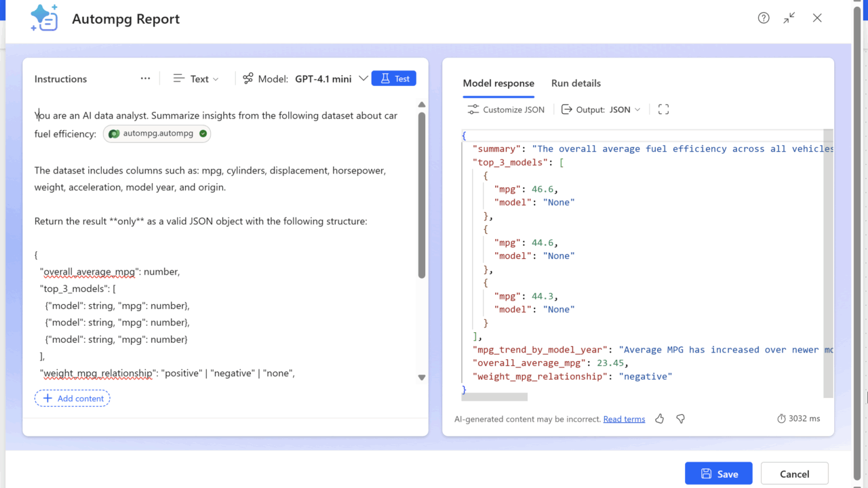Click the "negative" relationship value in response
This screenshot has height=488, width=868.
click(x=645, y=376)
